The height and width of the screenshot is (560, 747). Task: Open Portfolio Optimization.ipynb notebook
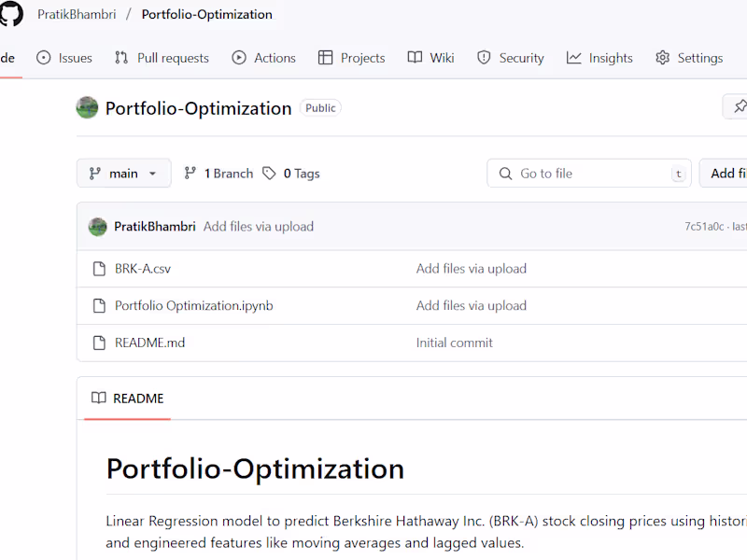pyautogui.click(x=193, y=306)
